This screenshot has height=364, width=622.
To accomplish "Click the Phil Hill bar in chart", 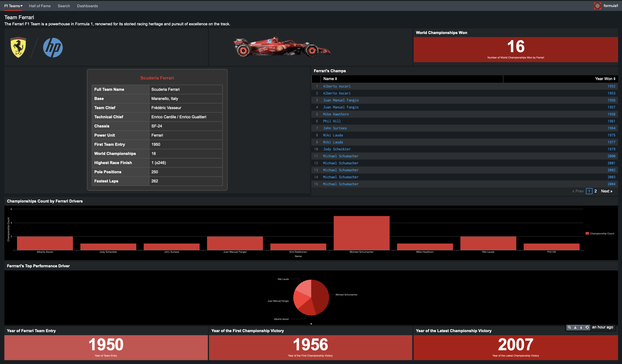I will pyautogui.click(x=551, y=247).
